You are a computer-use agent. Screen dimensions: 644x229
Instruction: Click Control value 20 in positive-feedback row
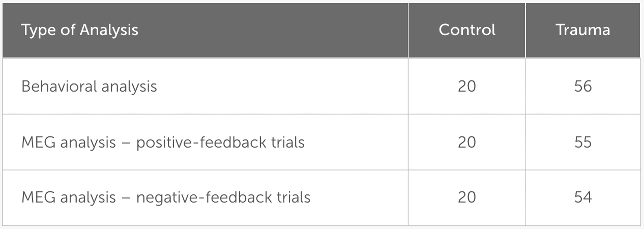tap(467, 142)
